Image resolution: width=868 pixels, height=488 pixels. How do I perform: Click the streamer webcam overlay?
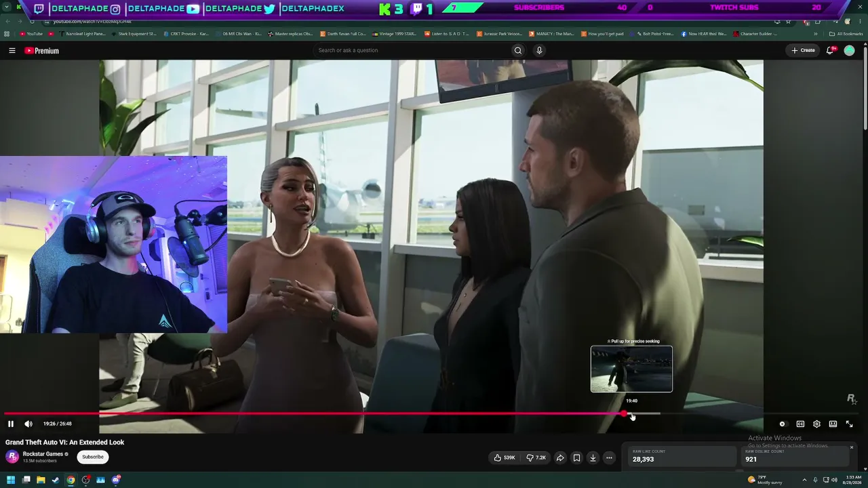113,244
